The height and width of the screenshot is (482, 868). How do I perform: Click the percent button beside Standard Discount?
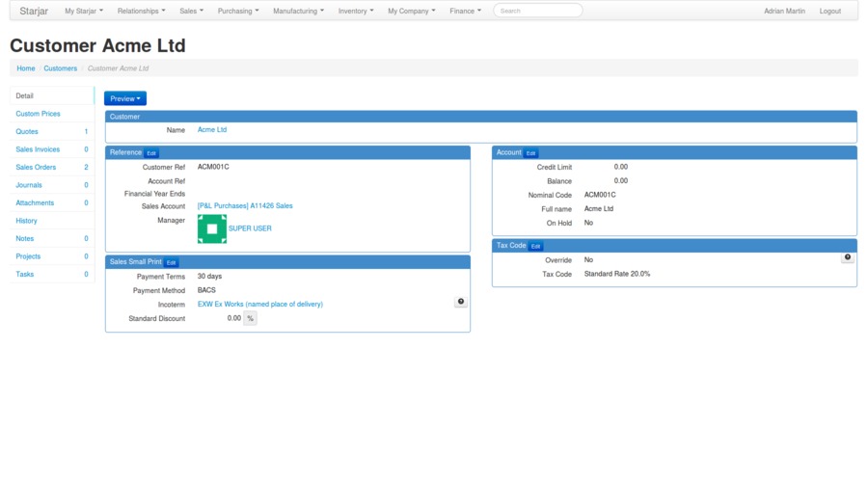[250, 318]
